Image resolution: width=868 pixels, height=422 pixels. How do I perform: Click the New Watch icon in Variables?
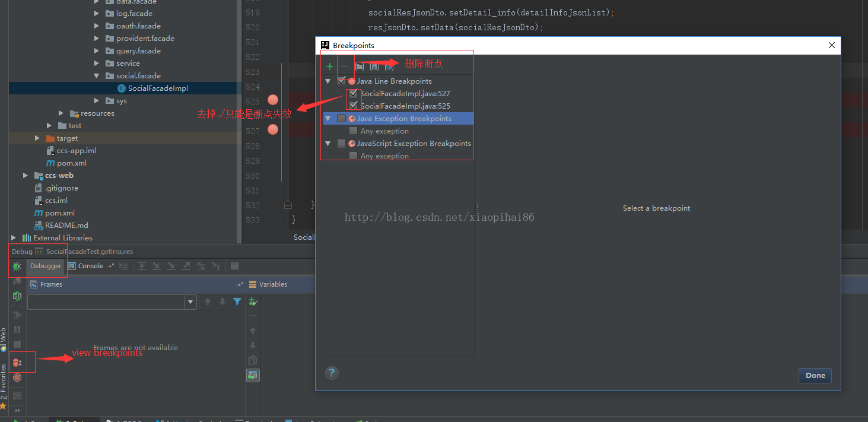pos(253,302)
